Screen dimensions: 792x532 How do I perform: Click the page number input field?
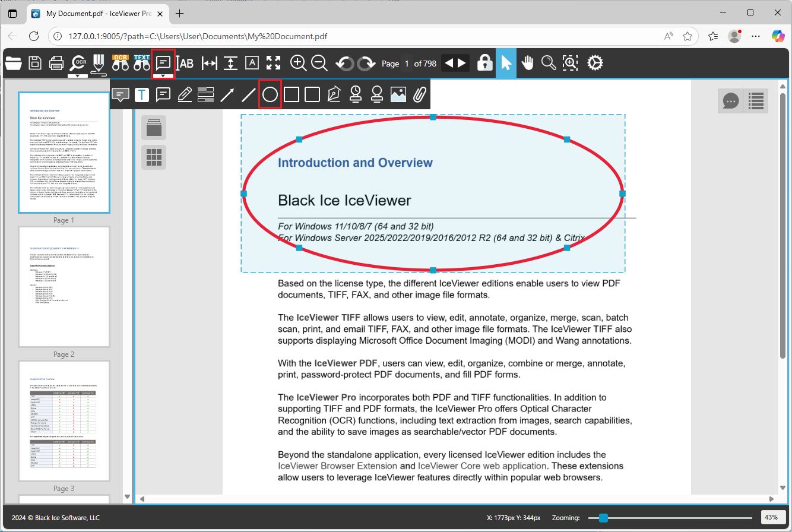407,64
